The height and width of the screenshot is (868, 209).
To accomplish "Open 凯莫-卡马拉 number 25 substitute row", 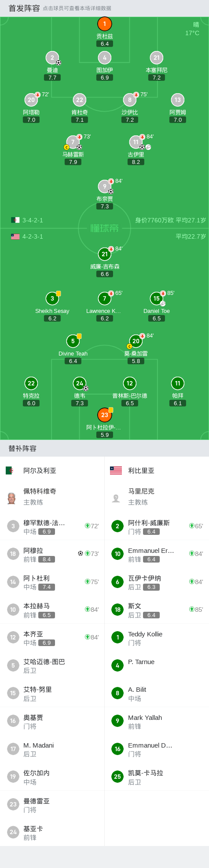I will point(157,777).
